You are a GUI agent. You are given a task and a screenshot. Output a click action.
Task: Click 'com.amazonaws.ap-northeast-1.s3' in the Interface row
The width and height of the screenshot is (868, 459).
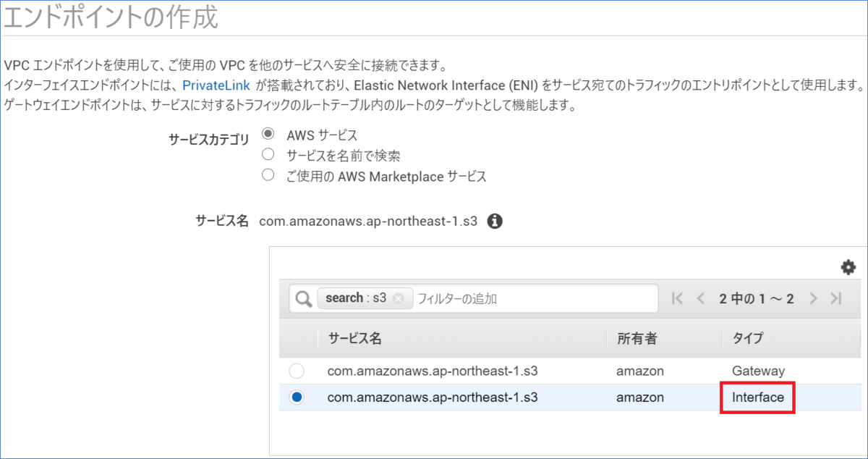pos(433,397)
